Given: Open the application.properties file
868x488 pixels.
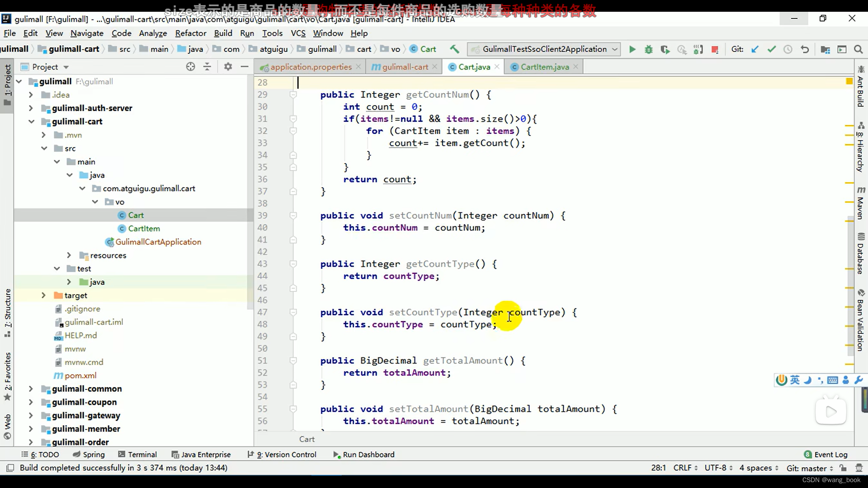Looking at the screenshot, I should tap(311, 67).
